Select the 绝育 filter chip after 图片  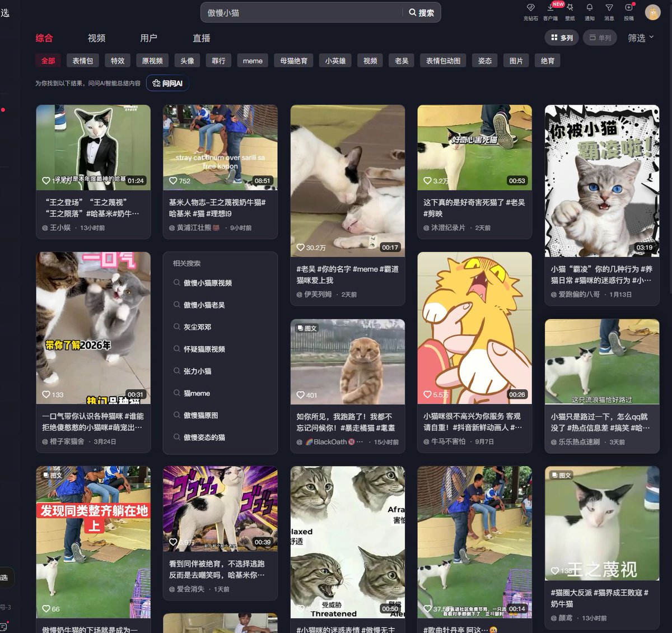(548, 60)
